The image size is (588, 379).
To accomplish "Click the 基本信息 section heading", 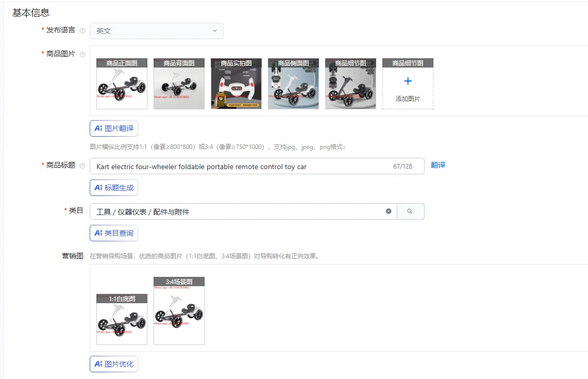I will point(31,13).
